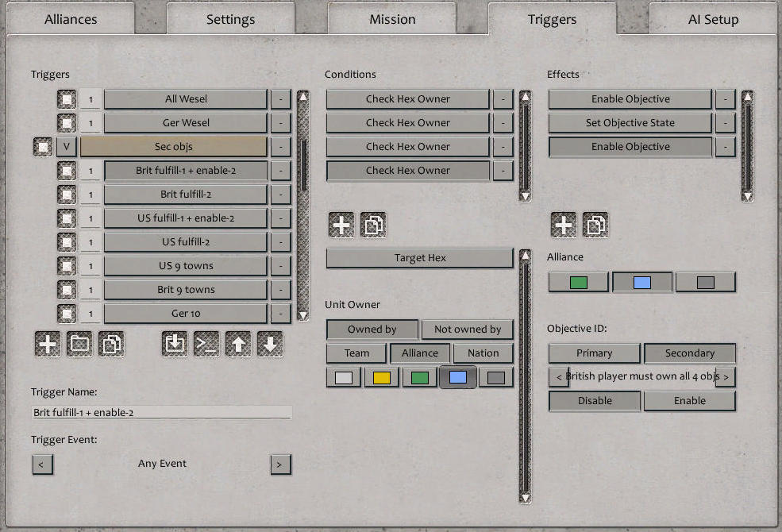
Task: Add a new trigger with plus icon
Action: point(48,344)
